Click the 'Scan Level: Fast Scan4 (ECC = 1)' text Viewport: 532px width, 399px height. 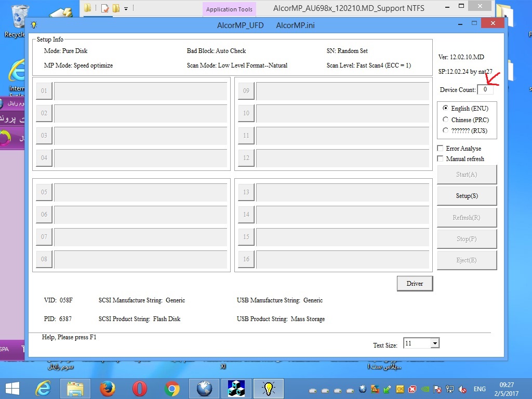369,65
